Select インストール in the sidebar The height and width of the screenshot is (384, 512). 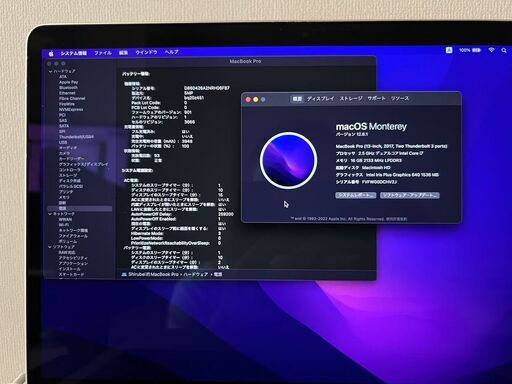[70, 269]
